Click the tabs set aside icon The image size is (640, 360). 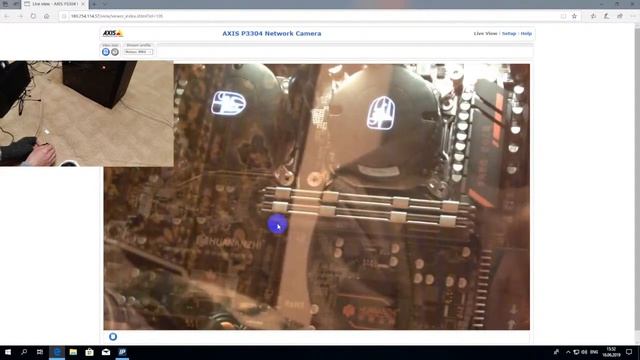coord(5,4)
